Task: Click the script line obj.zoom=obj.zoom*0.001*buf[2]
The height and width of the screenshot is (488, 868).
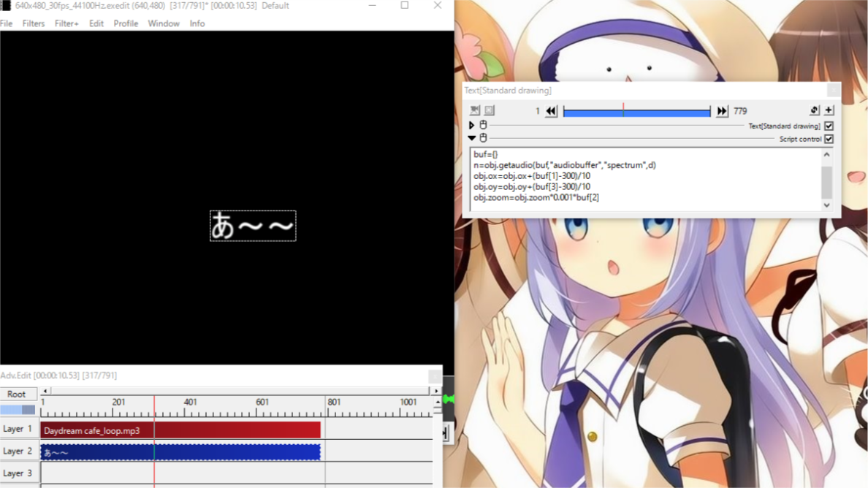Action: (536, 197)
